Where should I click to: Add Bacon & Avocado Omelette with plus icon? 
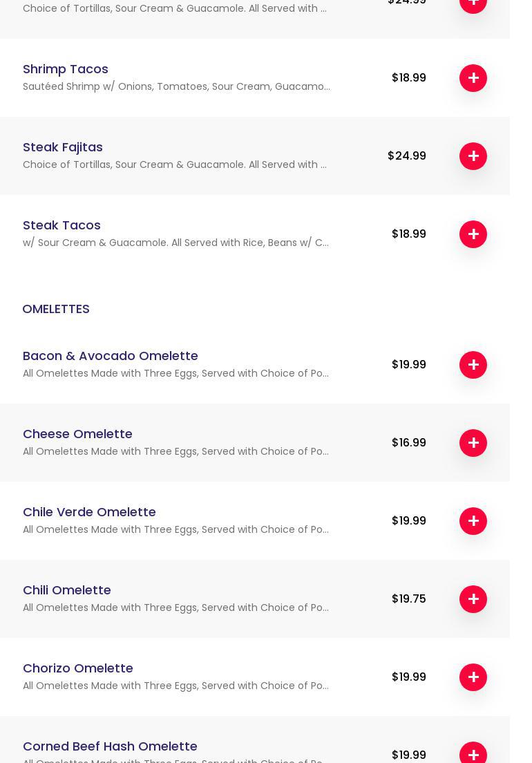pos(473,365)
